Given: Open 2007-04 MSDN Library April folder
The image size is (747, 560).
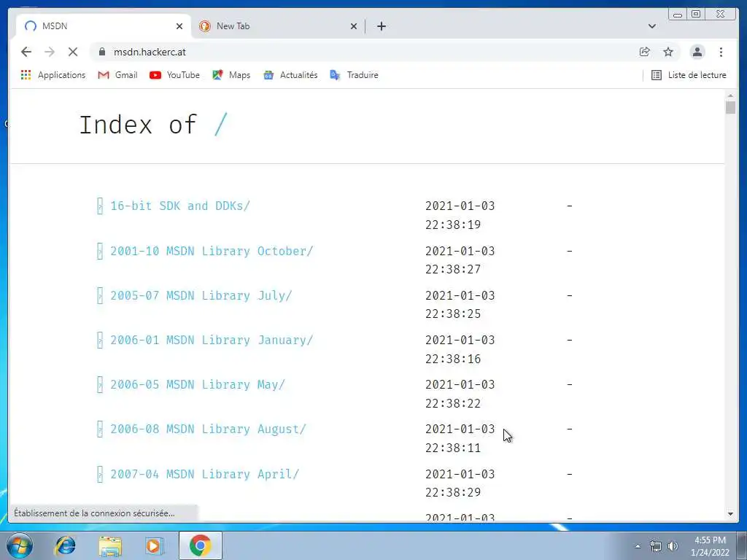Looking at the screenshot, I should [204, 474].
